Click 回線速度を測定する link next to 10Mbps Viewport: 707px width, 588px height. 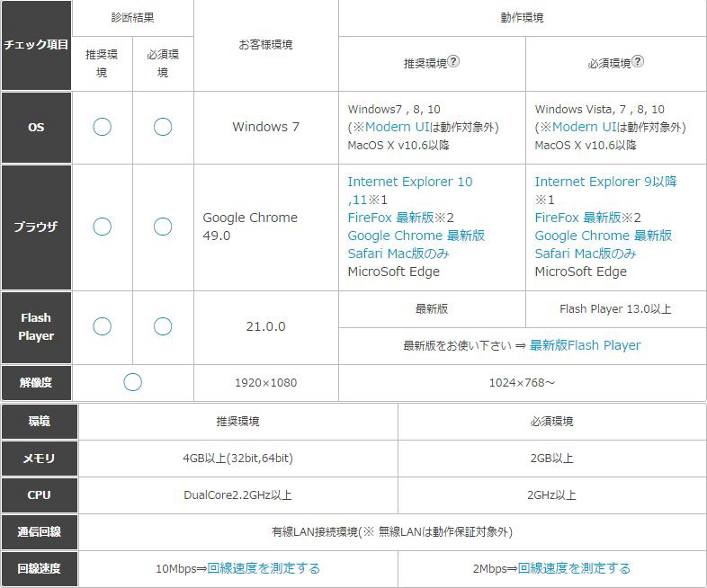(264, 568)
